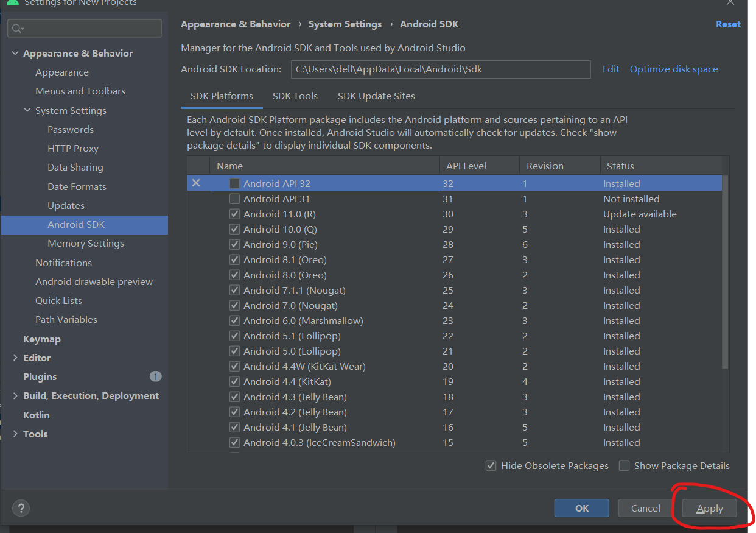Check the Android API 31 checkbox

click(x=234, y=199)
